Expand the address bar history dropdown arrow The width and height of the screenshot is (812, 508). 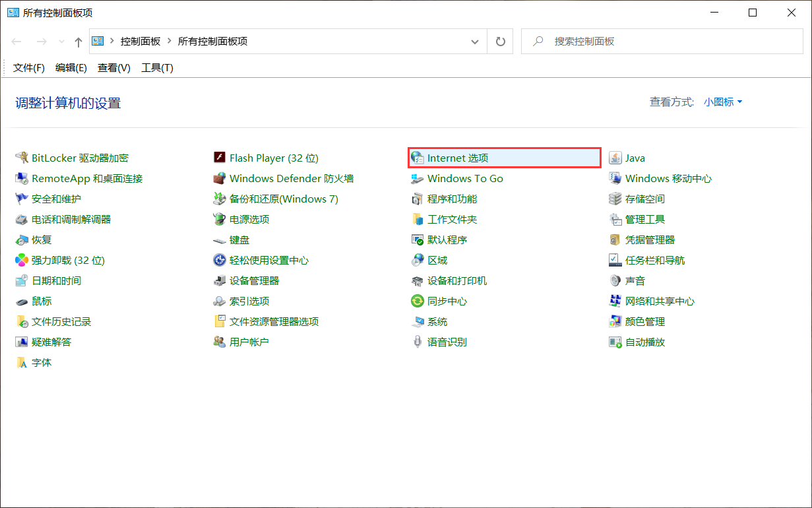[x=475, y=41]
